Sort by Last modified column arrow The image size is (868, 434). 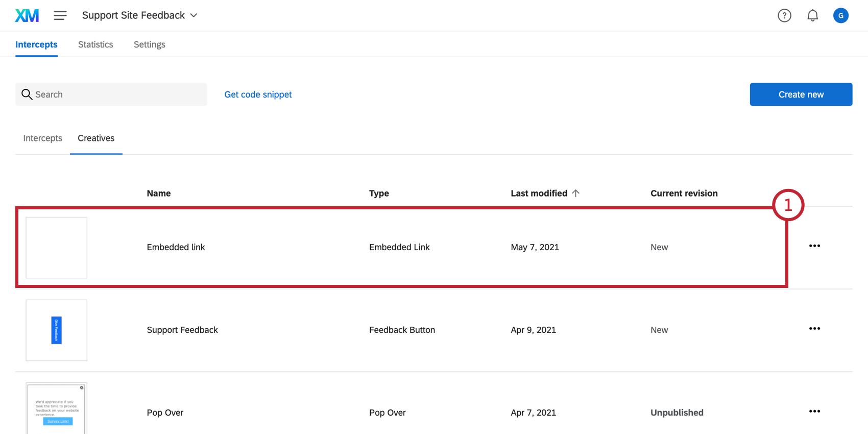point(575,193)
